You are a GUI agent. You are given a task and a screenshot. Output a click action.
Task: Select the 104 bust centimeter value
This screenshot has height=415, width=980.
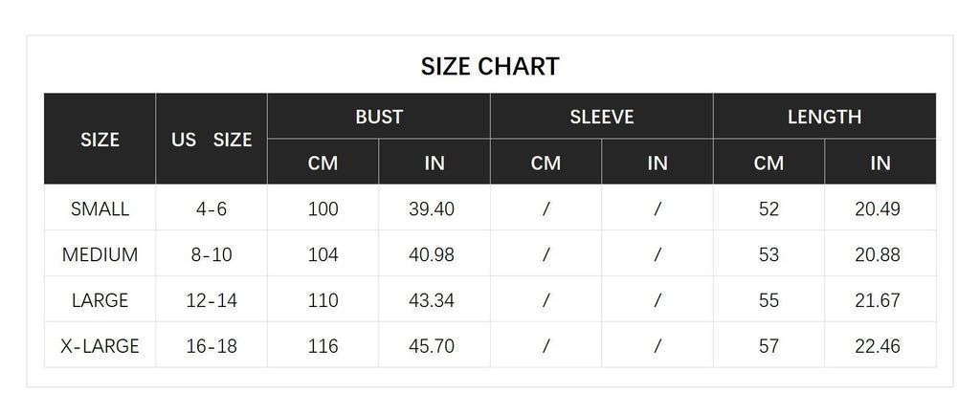click(x=323, y=254)
